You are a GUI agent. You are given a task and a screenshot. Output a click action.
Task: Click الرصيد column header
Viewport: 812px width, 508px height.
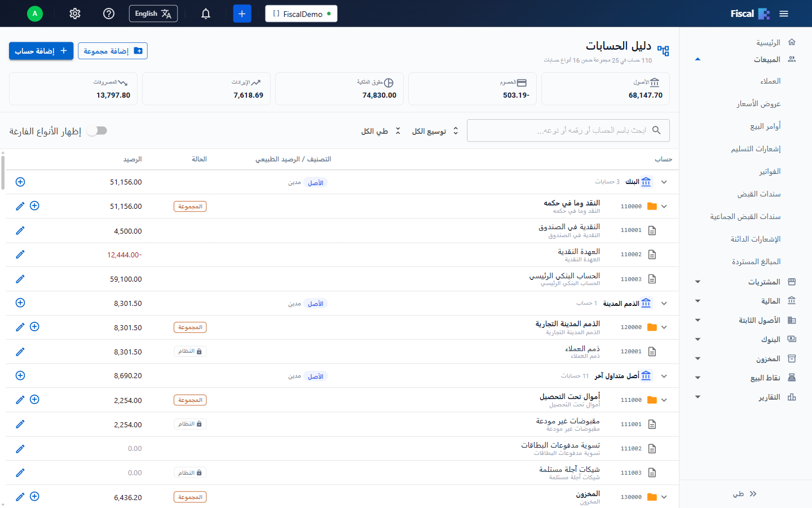[133, 159]
